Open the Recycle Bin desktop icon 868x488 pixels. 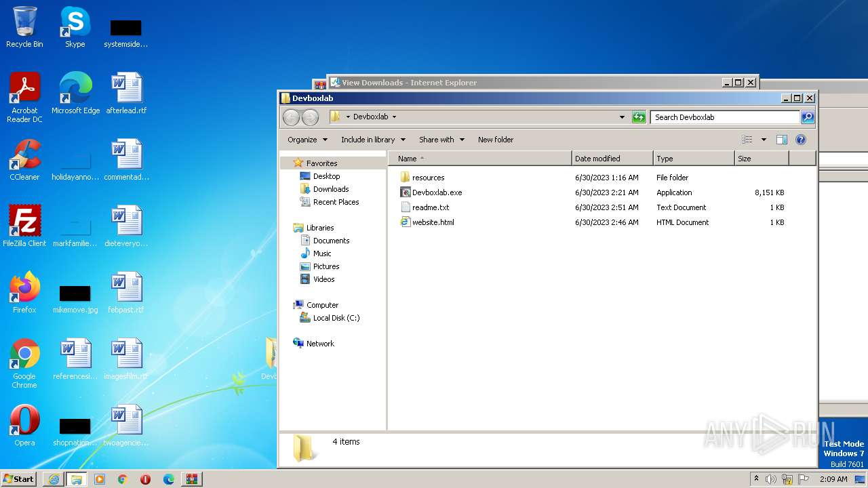pos(24,27)
